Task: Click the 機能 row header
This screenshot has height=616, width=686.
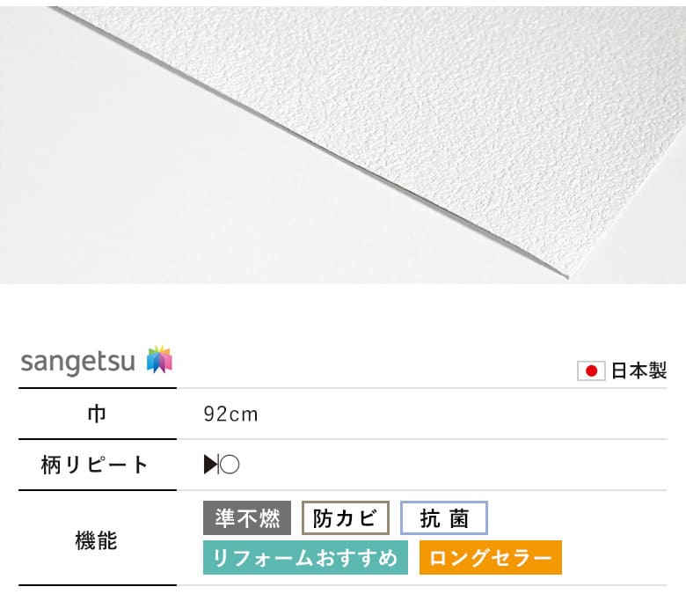Action: pyautogui.click(x=96, y=540)
